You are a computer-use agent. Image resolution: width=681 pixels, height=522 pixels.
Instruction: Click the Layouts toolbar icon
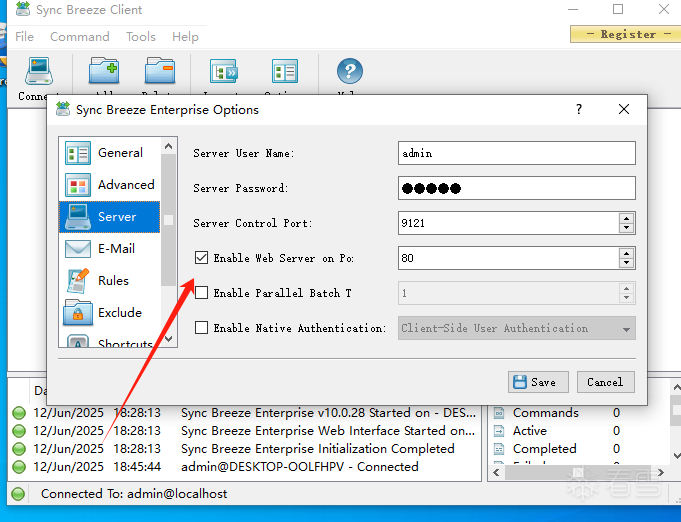(x=224, y=71)
